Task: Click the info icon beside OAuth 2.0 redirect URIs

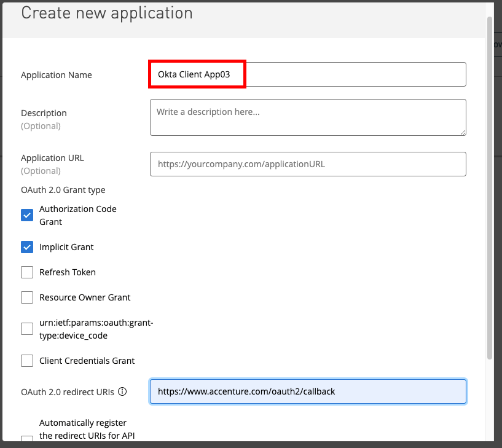Action: [122, 391]
